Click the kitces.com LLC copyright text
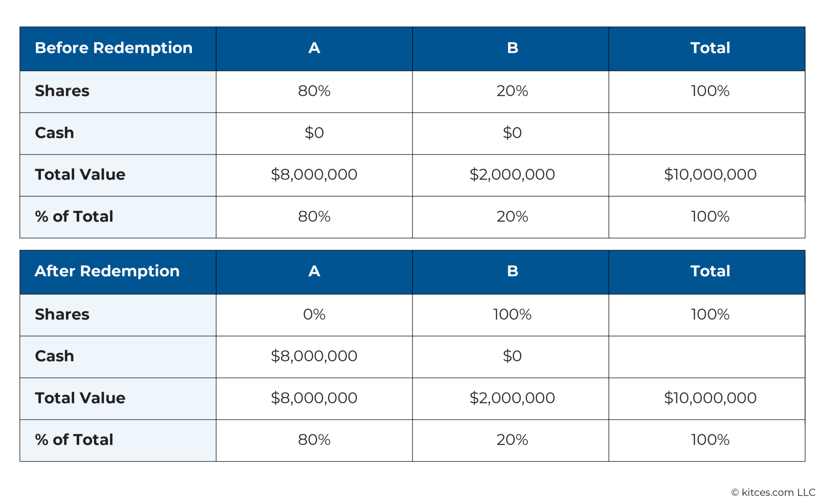This screenshot has height=504, width=825. point(773,492)
